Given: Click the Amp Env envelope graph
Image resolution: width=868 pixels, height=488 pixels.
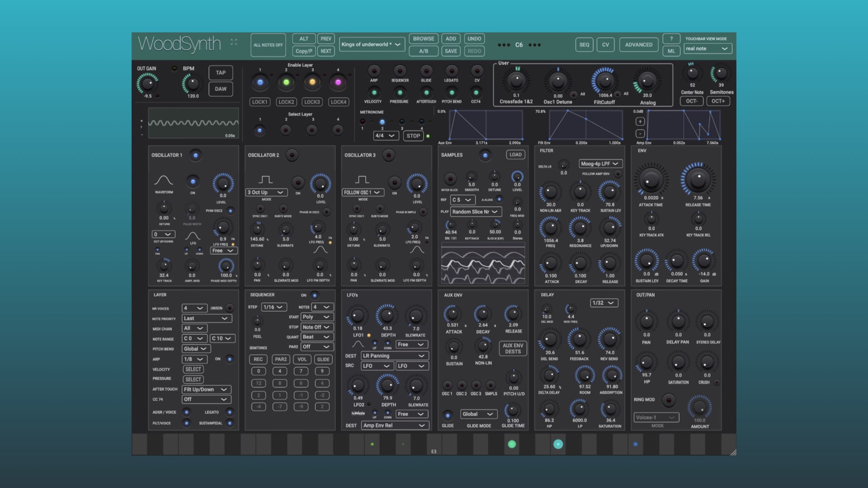Looking at the screenshot, I should (x=684, y=125).
